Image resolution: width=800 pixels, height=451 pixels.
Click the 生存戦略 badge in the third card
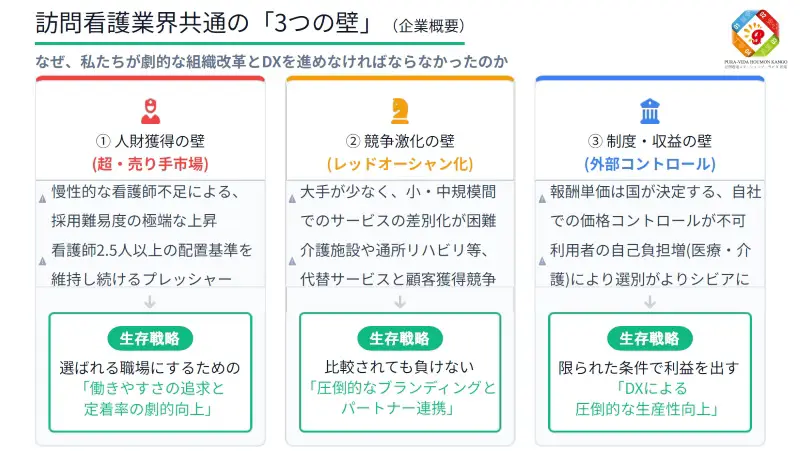(650, 338)
